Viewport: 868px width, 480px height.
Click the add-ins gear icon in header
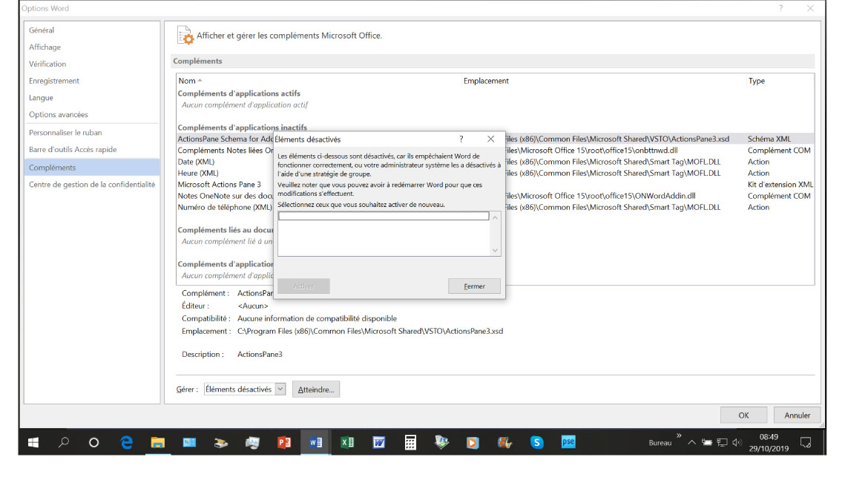pos(185,36)
